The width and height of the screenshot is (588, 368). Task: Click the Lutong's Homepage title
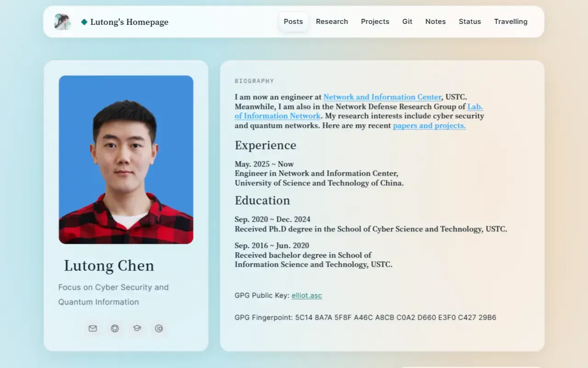point(129,22)
